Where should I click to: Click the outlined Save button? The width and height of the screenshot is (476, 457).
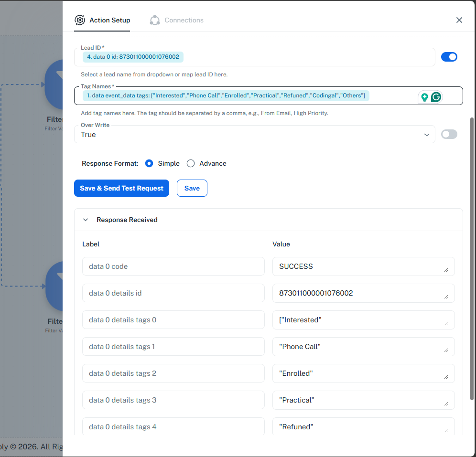(x=192, y=188)
